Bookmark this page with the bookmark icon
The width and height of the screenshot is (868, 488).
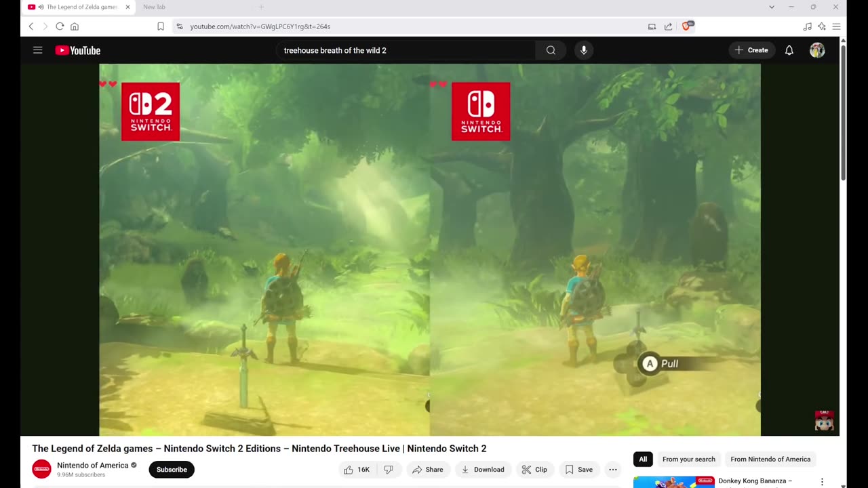(x=161, y=26)
